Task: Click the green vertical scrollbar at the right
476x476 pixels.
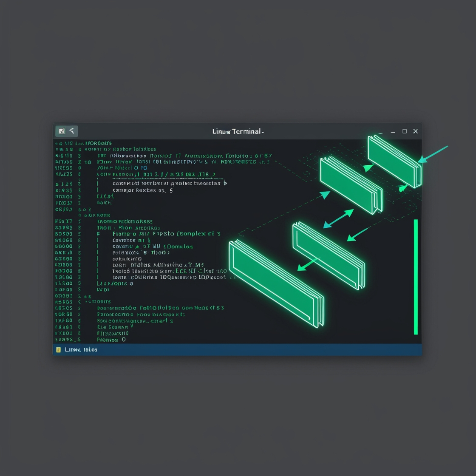Action: pos(416,277)
